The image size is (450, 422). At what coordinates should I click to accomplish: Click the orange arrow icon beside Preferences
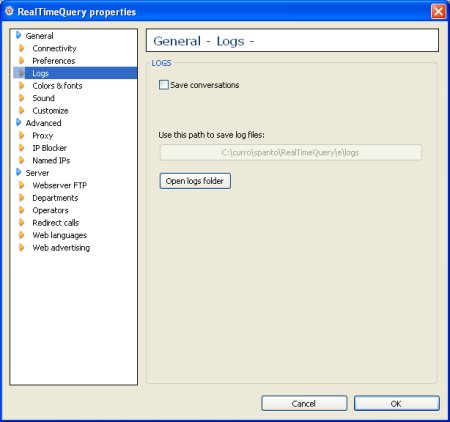click(22, 61)
